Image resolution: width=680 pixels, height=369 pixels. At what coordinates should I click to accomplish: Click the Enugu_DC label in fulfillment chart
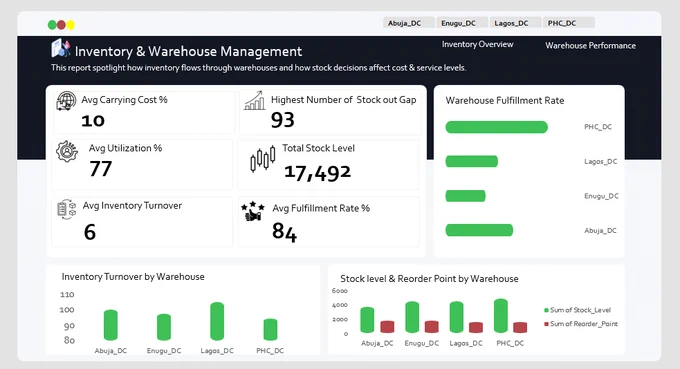(602, 196)
